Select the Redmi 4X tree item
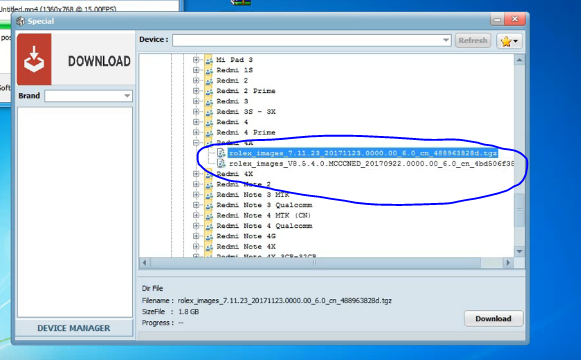The height and width of the screenshot is (360, 581). tap(235, 174)
